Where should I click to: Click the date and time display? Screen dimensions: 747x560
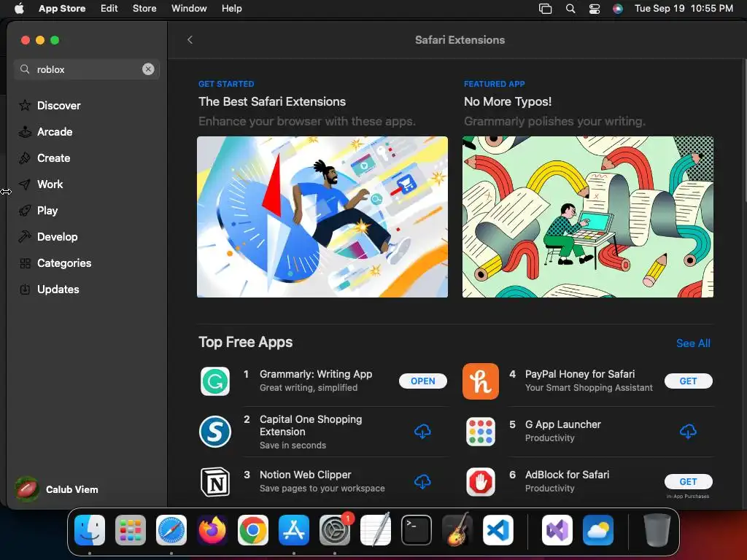[x=684, y=8]
